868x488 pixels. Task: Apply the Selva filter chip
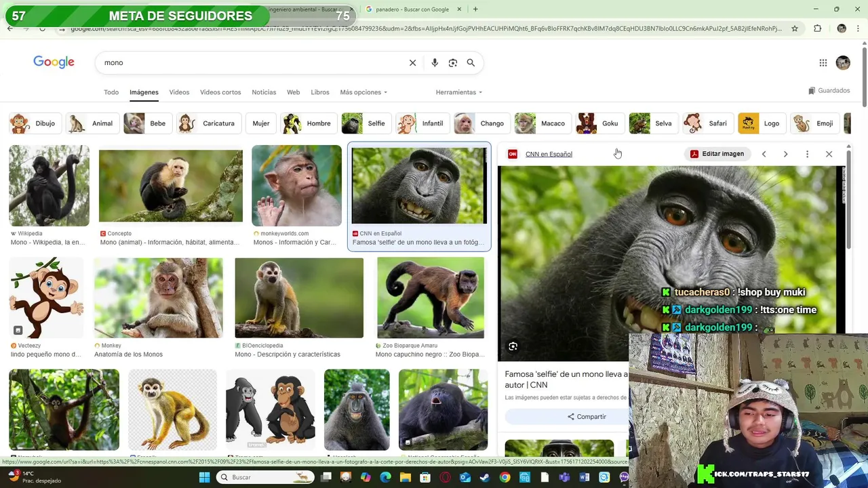tap(652, 123)
